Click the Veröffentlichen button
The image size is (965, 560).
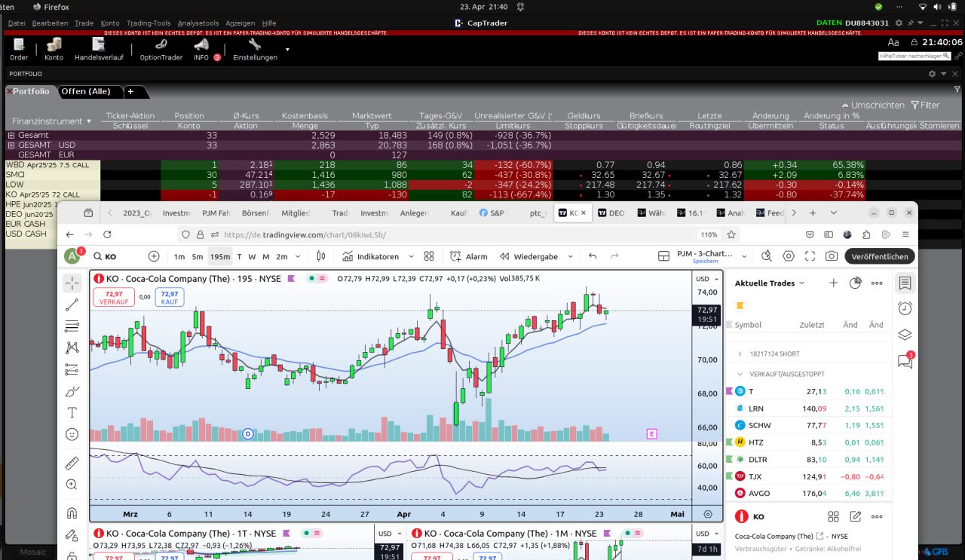(880, 256)
